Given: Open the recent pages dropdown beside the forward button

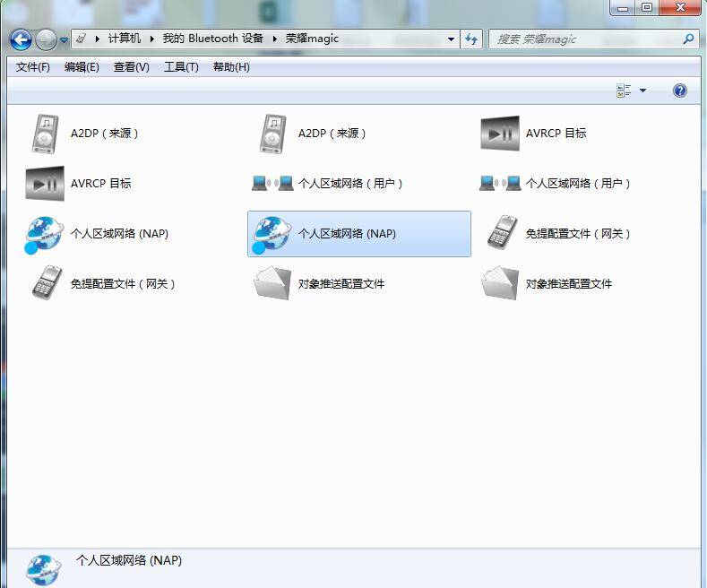Looking at the screenshot, I should (64, 40).
